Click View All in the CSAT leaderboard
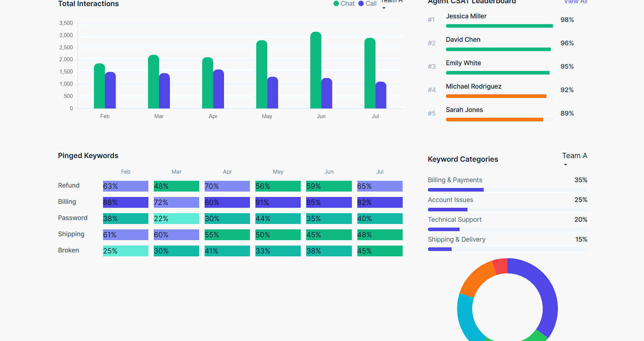644x341 pixels. coord(575,2)
